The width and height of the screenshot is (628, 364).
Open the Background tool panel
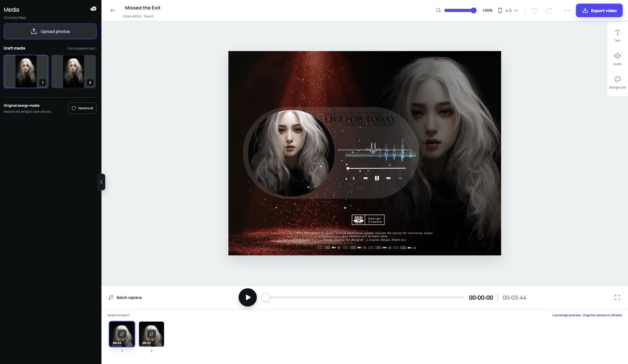617,82
